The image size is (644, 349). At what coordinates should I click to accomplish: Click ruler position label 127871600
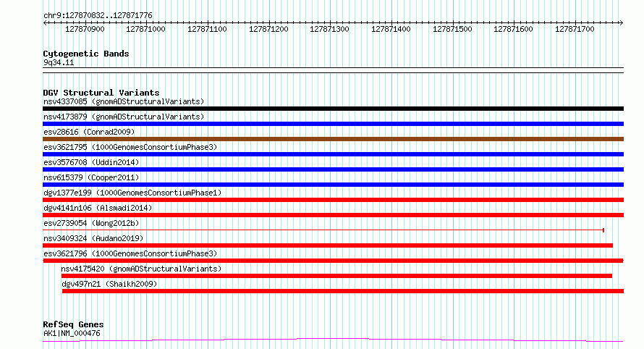[x=514, y=29]
